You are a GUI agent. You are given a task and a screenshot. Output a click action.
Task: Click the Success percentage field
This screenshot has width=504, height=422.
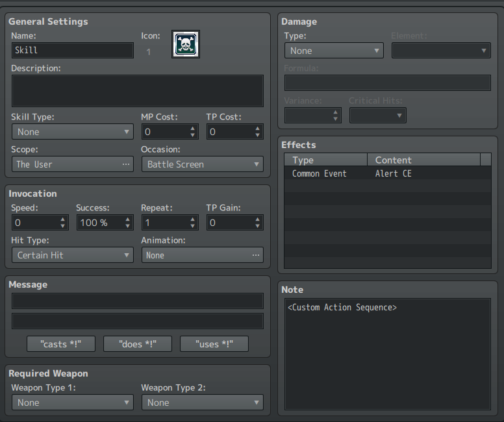[105, 223]
